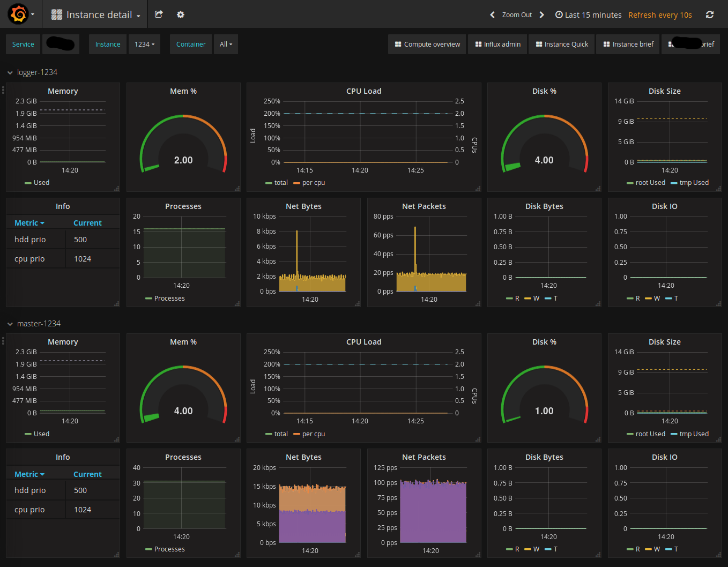Click the hdd prio cell in logger-1234 Info
728x567 pixels.
coord(36,240)
